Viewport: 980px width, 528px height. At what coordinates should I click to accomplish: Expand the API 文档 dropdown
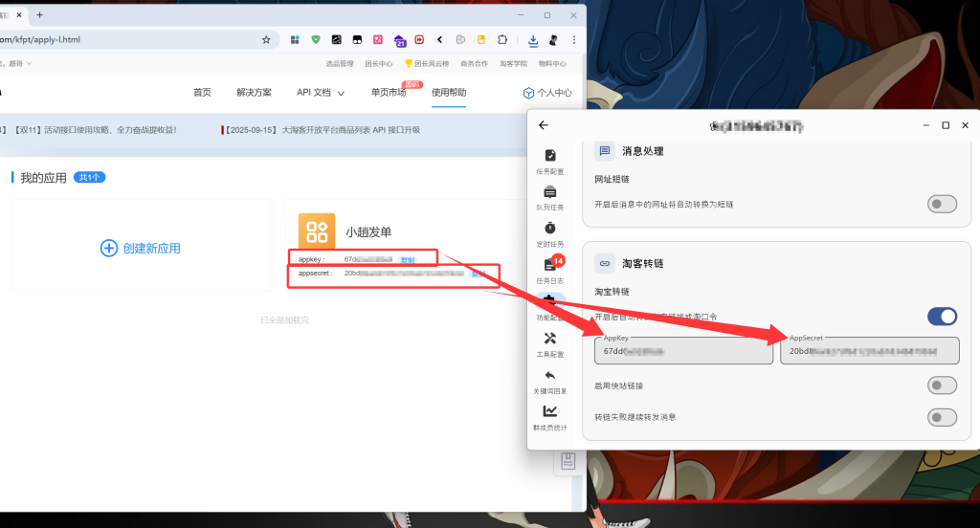321,93
